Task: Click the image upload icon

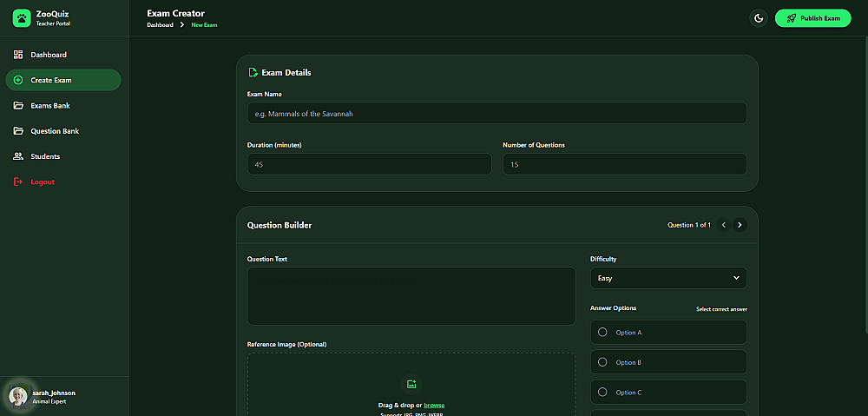Action: click(411, 384)
